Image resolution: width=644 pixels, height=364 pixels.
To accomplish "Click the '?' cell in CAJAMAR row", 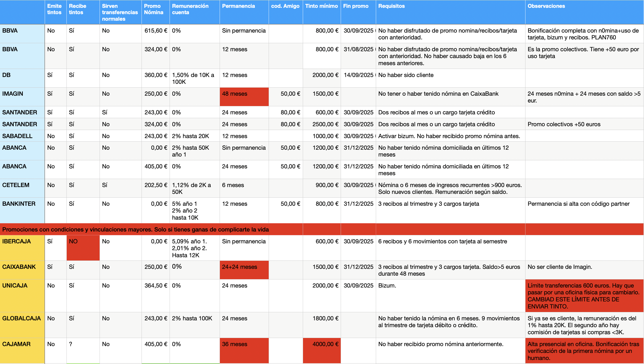I will [x=83, y=351].
